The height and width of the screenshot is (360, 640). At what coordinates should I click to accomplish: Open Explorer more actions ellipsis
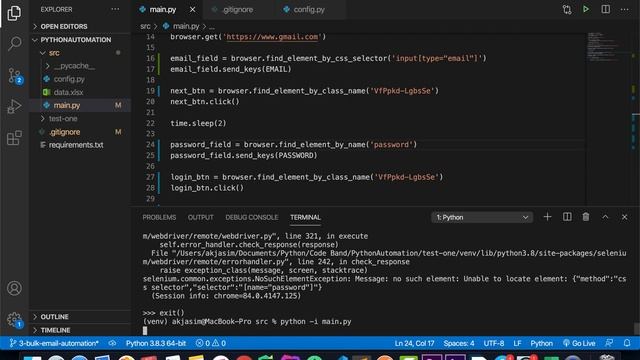point(116,9)
